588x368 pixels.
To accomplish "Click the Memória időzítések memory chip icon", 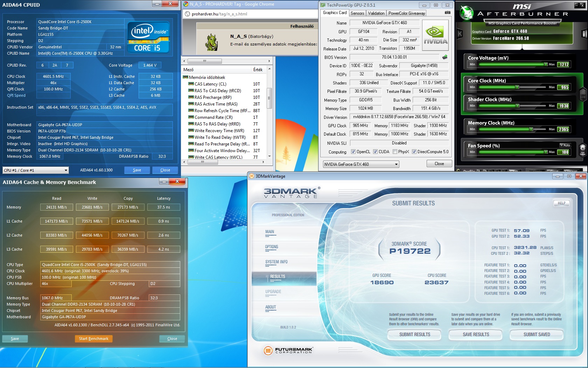I will (185, 77).
